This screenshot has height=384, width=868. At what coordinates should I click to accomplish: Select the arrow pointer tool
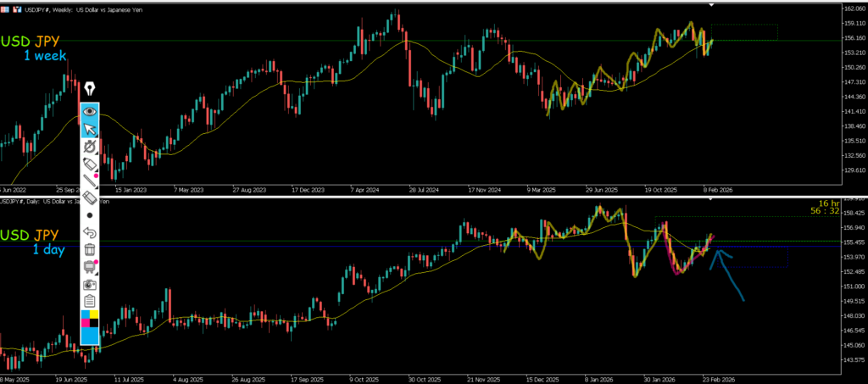[x=89, y=129]
